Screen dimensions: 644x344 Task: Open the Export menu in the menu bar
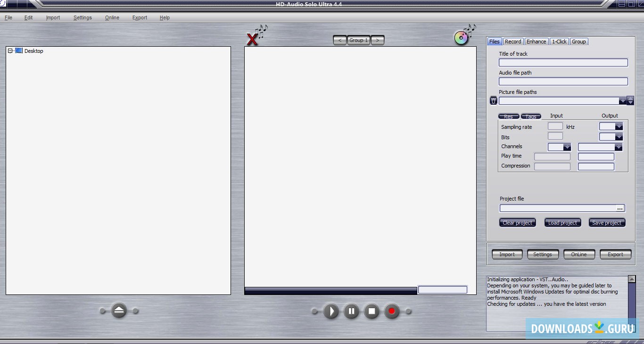point(140,17)
